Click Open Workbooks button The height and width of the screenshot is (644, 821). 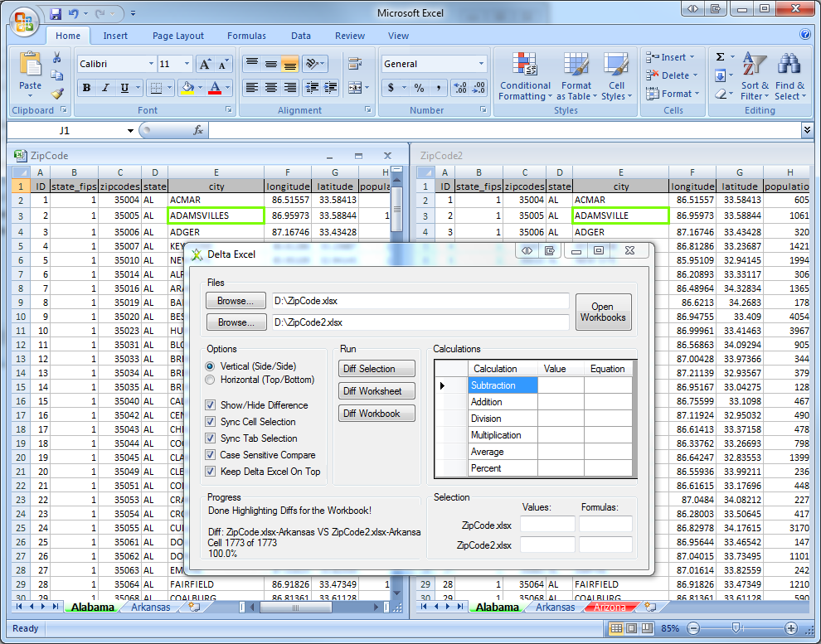[603, 312]
